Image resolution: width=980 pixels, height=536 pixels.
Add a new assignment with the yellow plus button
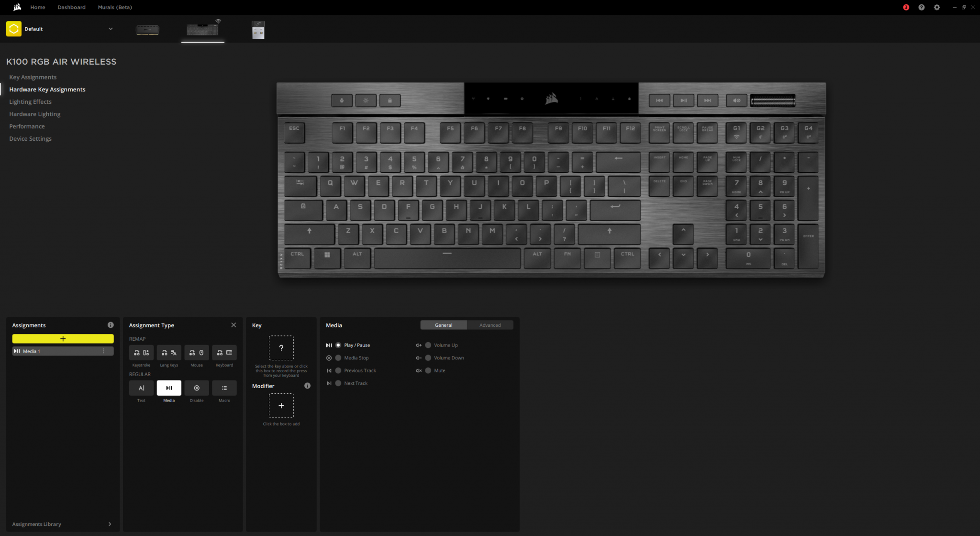[63, 338]
